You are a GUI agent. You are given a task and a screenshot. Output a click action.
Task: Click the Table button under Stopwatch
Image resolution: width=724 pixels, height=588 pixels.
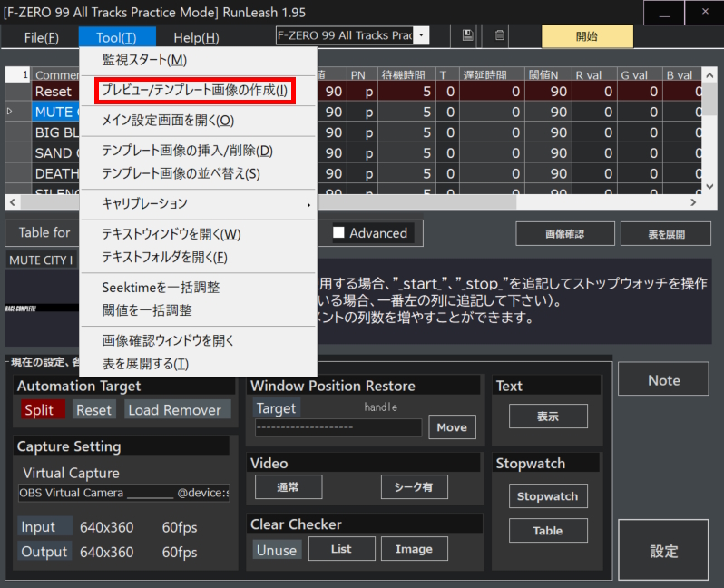548,530
